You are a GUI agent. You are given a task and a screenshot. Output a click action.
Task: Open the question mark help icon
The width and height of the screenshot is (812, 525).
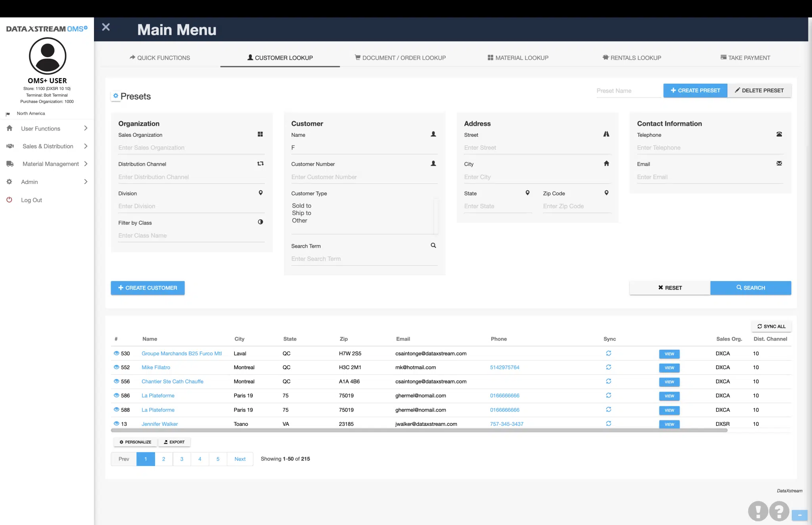779,511
